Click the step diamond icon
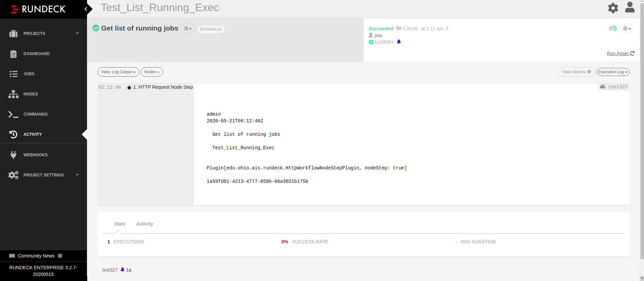 [129, 87]
